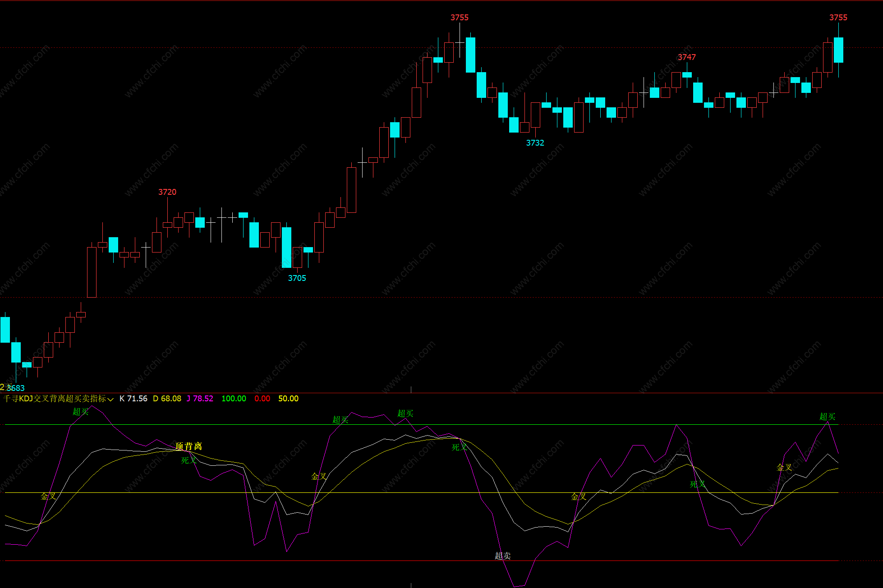Viewport: 883px width, 588px height.
Task: Click the 死叉 marker beneath 顶背离
Action: click(x=189, y=460)
